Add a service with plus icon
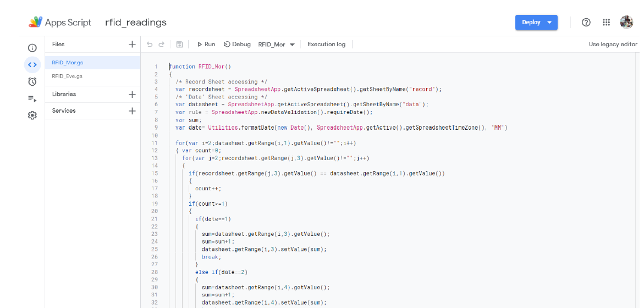This screenshot has height=308, width=644. pyautogui.click(x=132, y=111)
